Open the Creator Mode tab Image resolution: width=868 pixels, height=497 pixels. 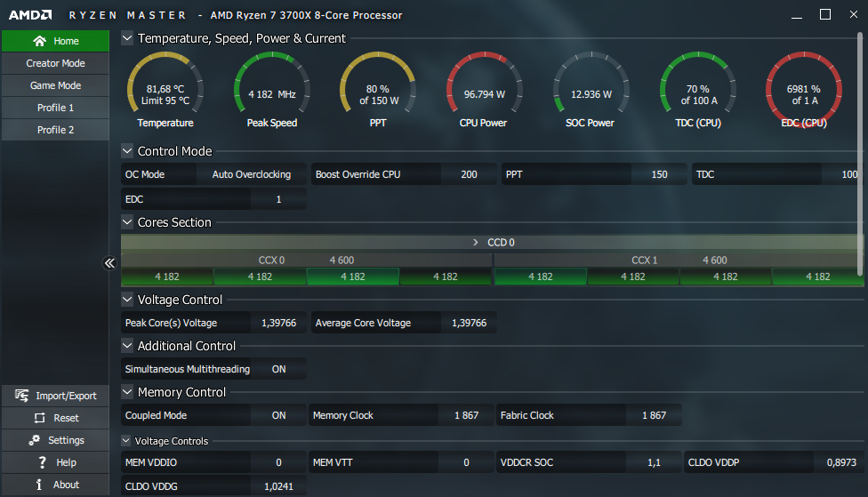click(55, 63)
